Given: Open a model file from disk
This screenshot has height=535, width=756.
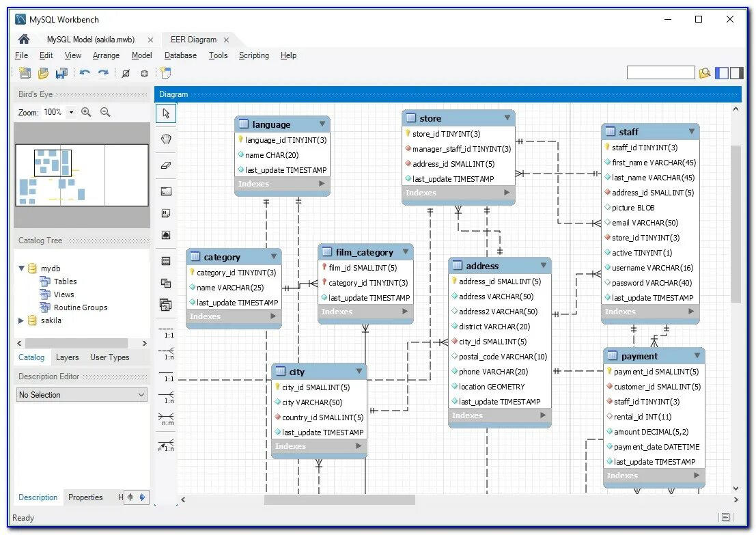Looking at the screenshot, I should (x=44, y=73).
